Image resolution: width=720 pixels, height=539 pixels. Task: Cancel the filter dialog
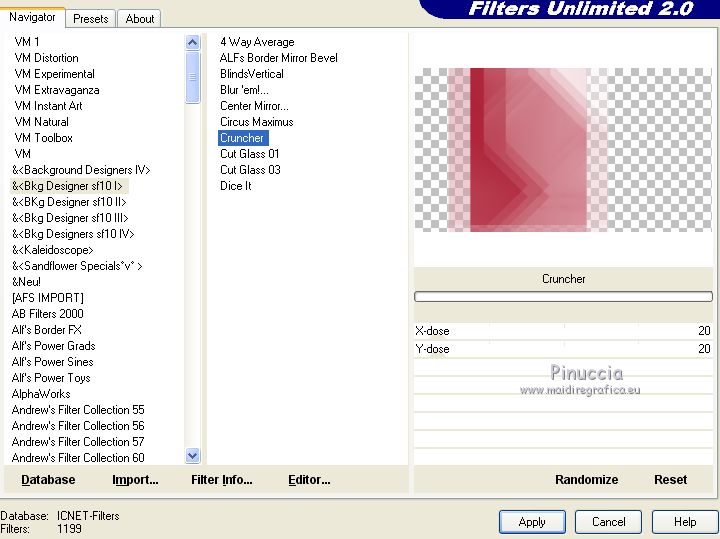[x=608, y=522]
